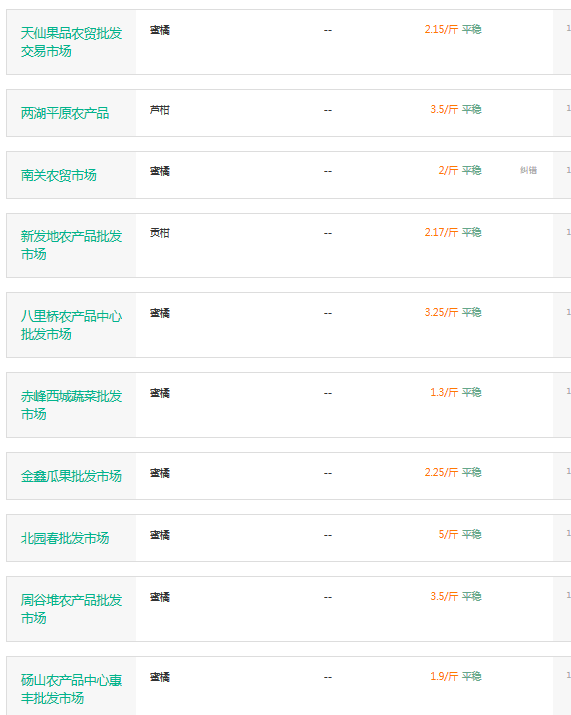
Task: Select the 3.25/斤 price in 八里桥 row
Action: [441, 312]
